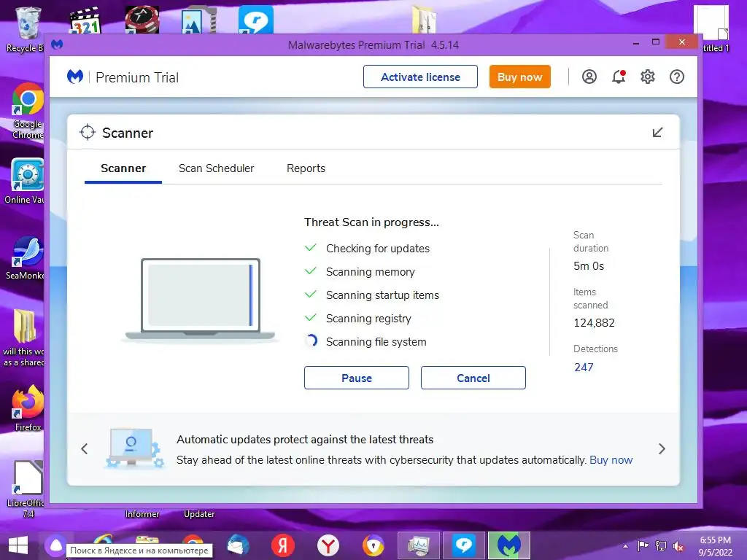Collapse the Scanner panel with arrow icon
Screen dimensions: 747x560
point(657,133)
